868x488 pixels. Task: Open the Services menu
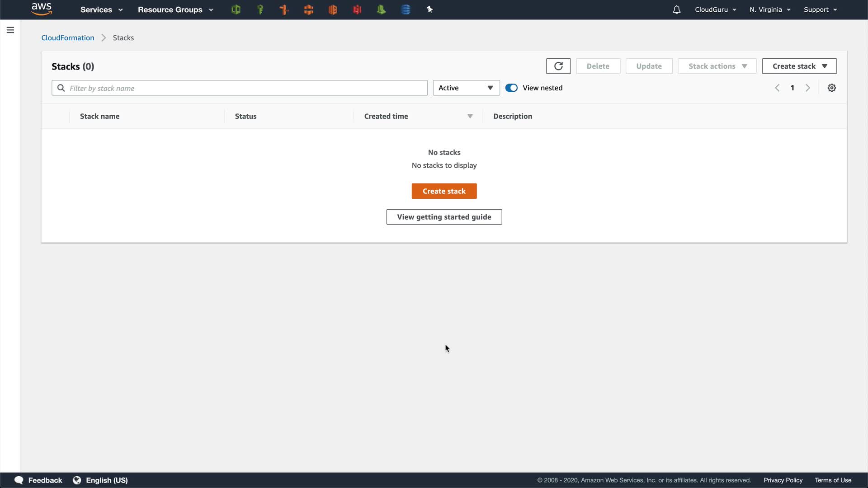[101, 9]
